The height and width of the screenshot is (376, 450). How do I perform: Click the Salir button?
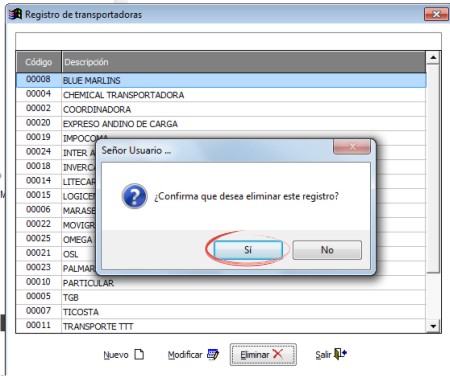[331, 355]
